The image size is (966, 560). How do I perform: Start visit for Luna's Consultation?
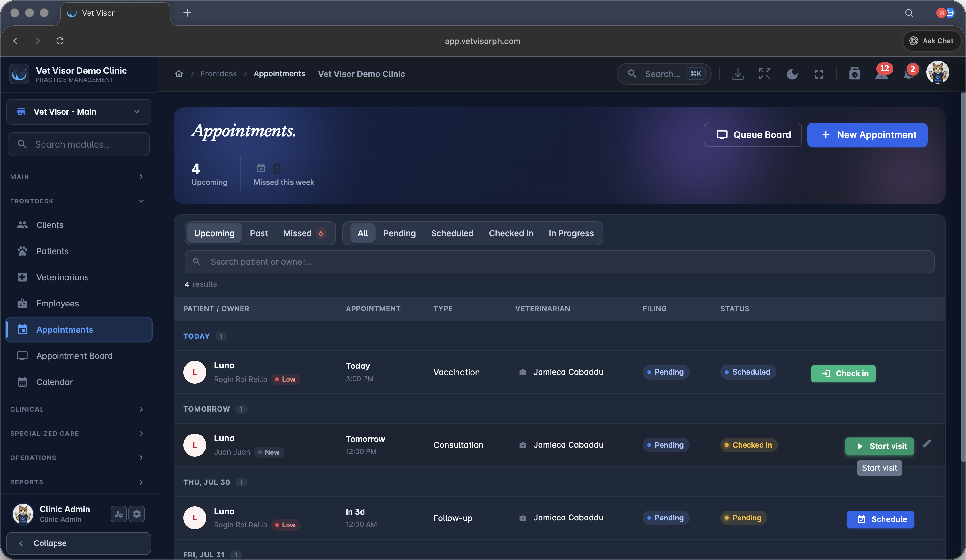879,446
